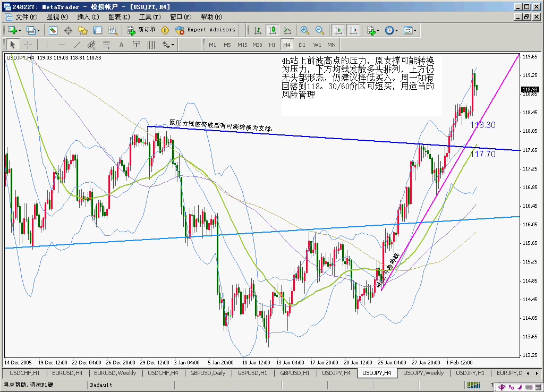The image size is (544, 392).
Task: Open the Periods clock icon
Action: point(389,30)
